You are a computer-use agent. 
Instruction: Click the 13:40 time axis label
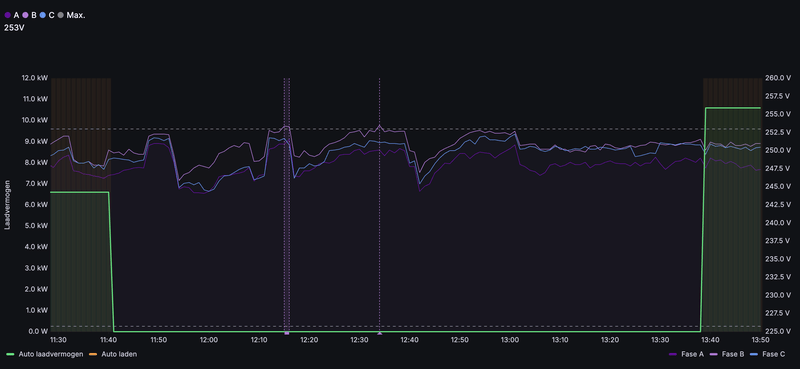[710, 340]
